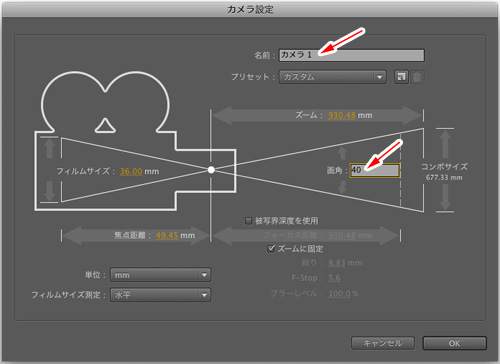Click the 絞り value 8.83
The width and height of the screenshot is (500, 364).
pyautogui.click(x=336, y=263)
